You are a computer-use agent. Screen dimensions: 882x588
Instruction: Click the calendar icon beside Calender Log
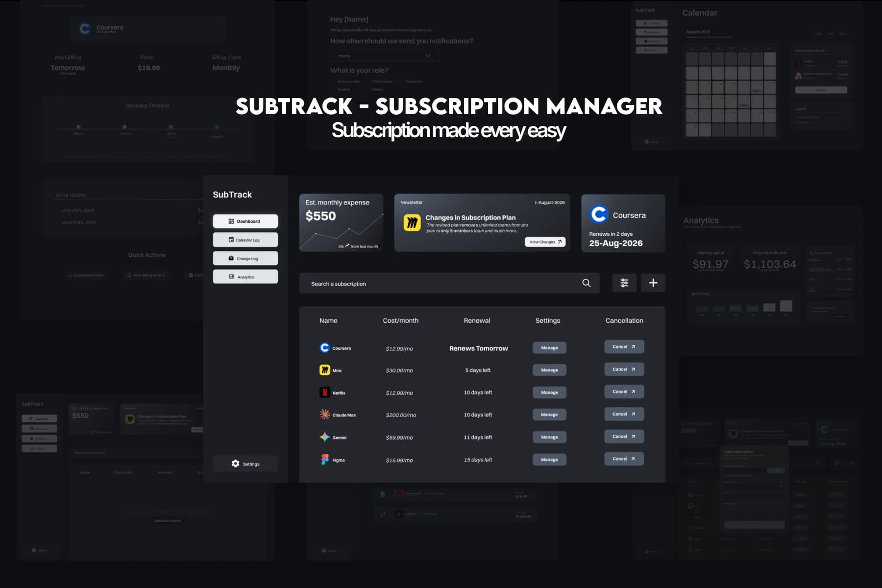(x=231, y=240)
